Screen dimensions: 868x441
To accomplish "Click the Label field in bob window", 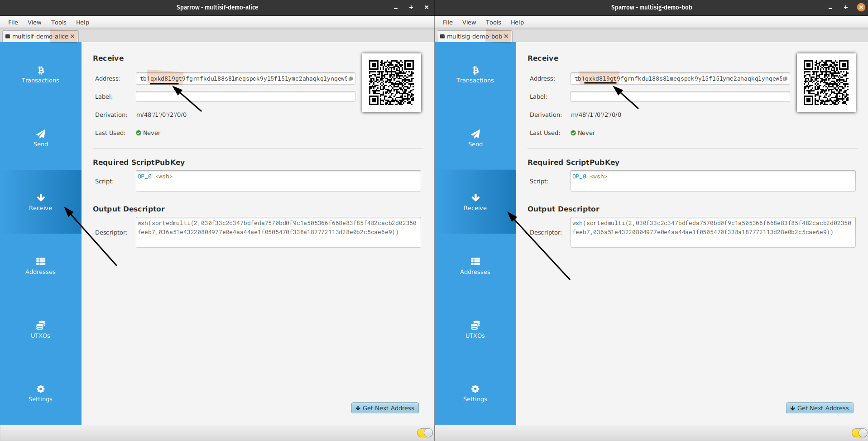I will tap(680, 96).
